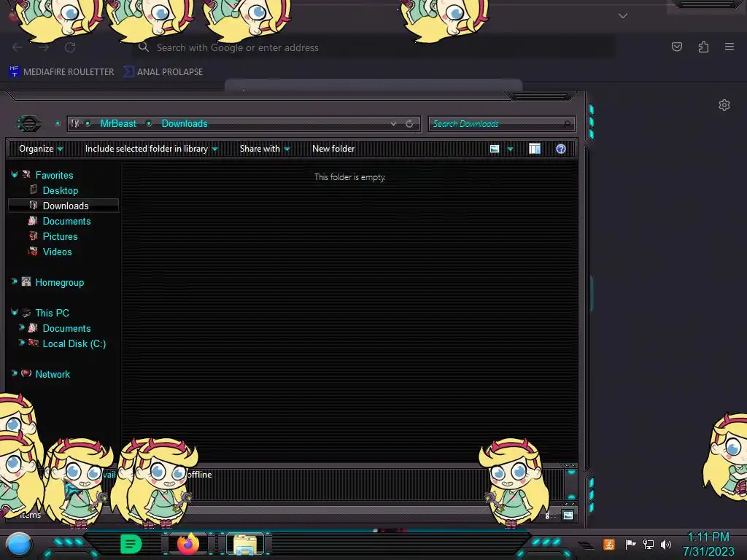The width and height of the screenshot is (747, 560).
Task: Open Documents under Favorites
Action: tap(66, 222)
